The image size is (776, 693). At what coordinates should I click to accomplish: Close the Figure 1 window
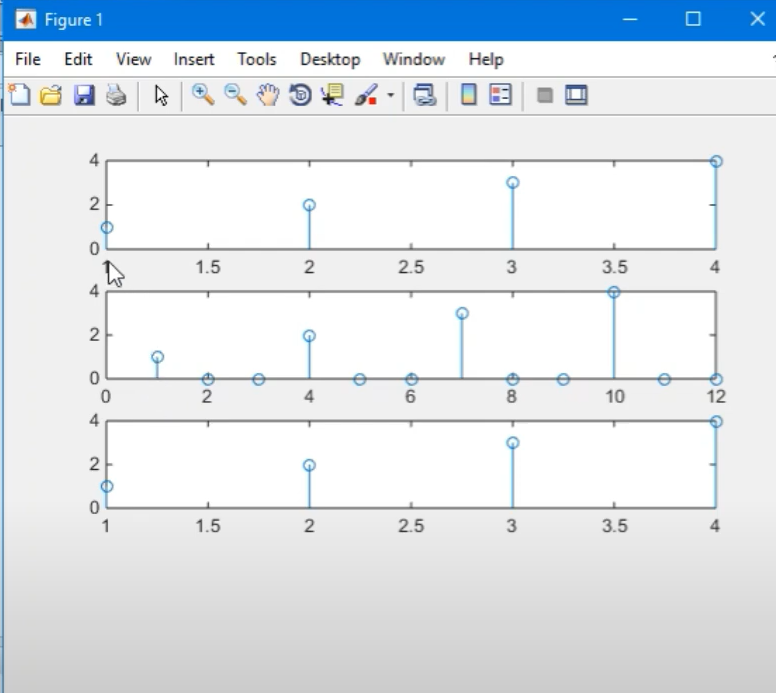(757, 19)
